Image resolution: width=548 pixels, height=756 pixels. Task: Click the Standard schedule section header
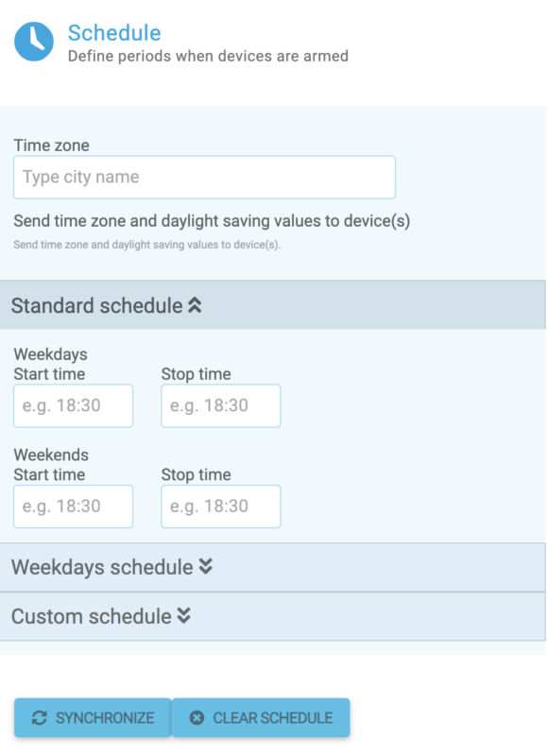(273, 305)
